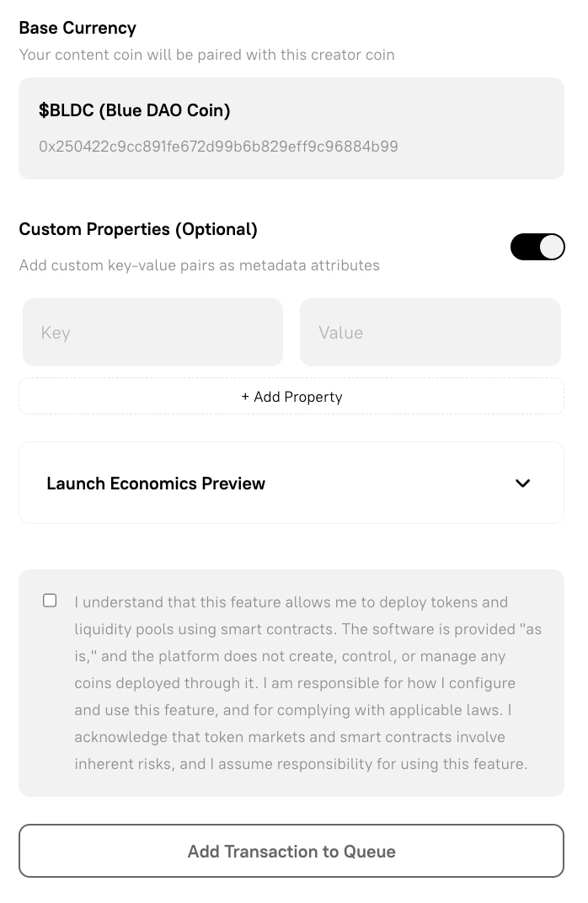Check the smart contract risk acknowledgment box
Viewport: 588px width, 903px height.
coord(50,601)
